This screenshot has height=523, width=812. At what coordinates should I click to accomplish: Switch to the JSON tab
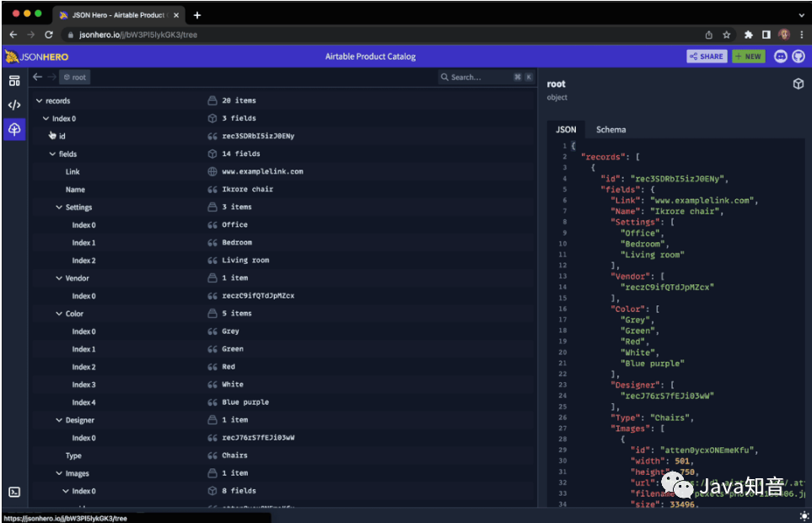[x=566, y=129]
